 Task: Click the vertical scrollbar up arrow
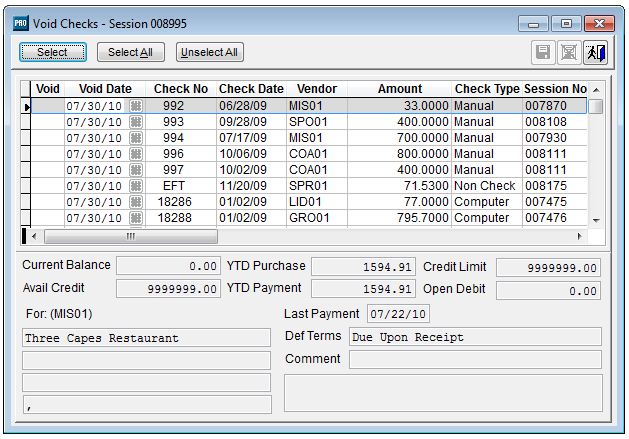[596, 90]
